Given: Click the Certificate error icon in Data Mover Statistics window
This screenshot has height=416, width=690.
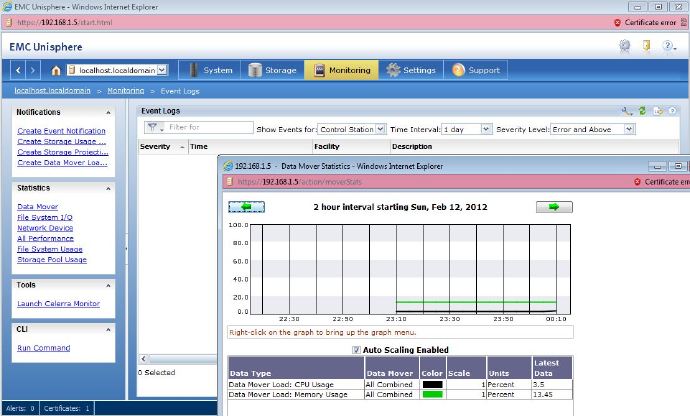Looking at the screenshot, I should [x=637, y=182].
